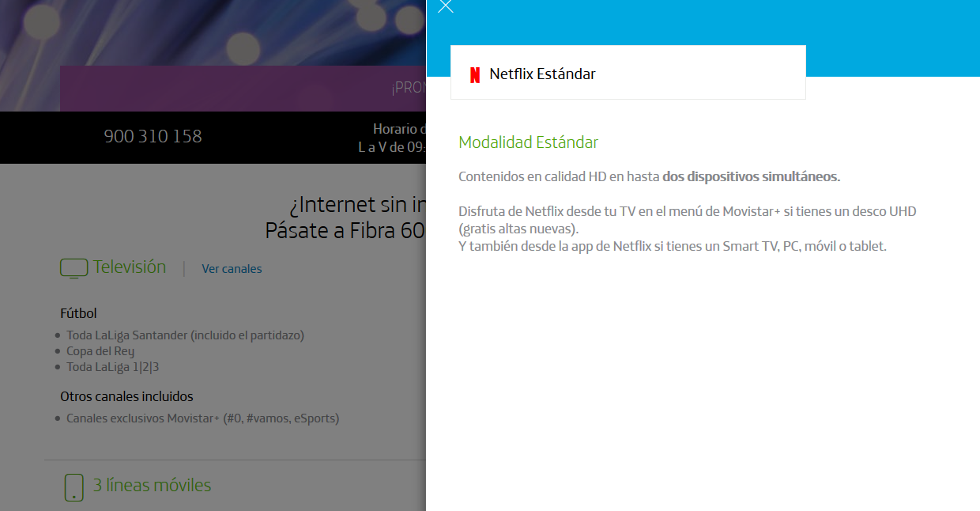980x511 pixels.
Task: Click Toda LaLiga Santander list item
Action: (x=185, y=335)
